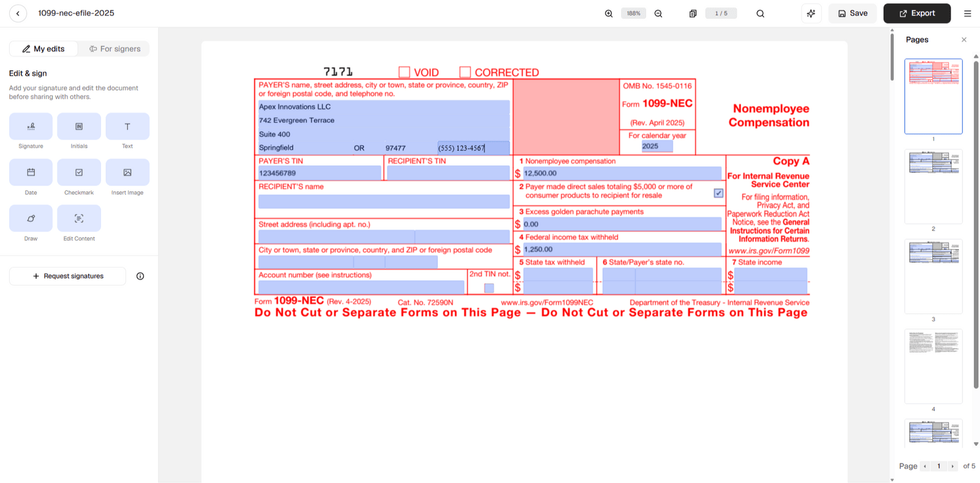
Task: Click the zoom in magnifier icon
Action: point(609,13)
